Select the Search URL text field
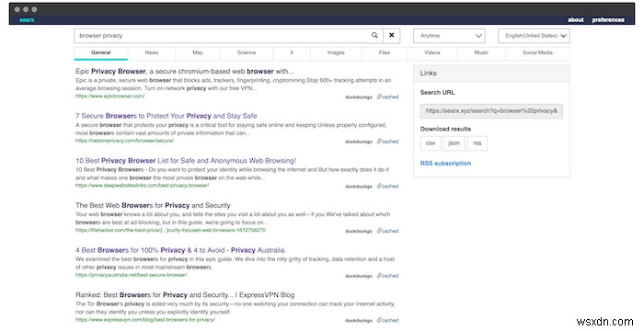 (491, 111)
